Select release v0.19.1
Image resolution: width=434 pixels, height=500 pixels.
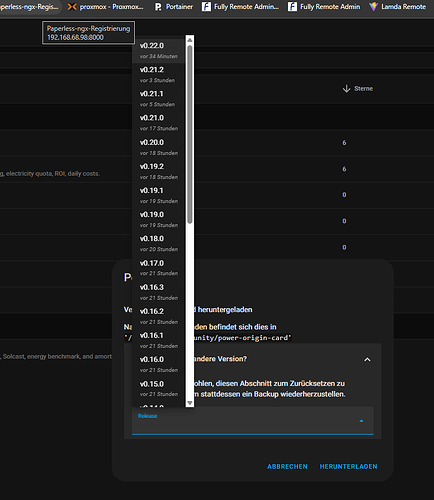tap(159, 195)
